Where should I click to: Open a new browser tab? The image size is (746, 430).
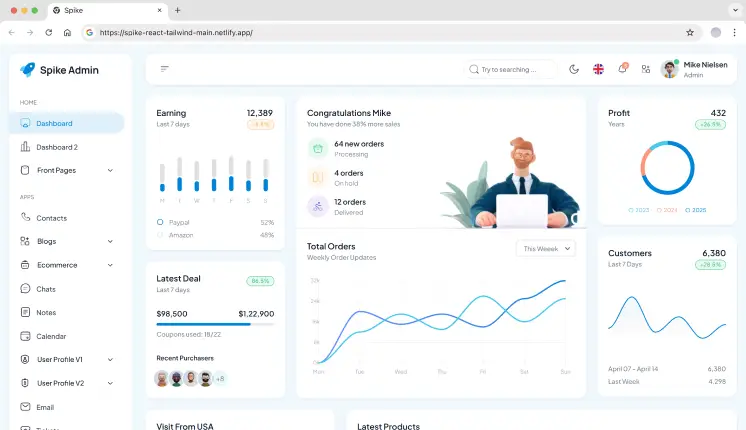[177, 10]
